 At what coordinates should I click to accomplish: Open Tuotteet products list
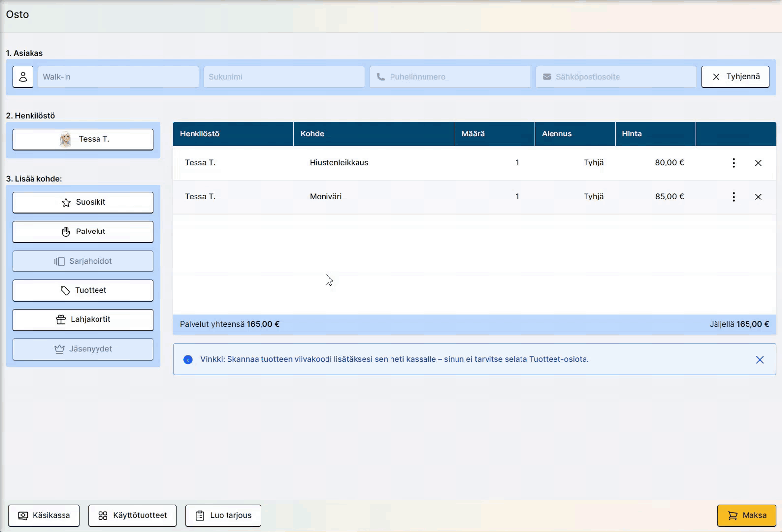point(83,290)
